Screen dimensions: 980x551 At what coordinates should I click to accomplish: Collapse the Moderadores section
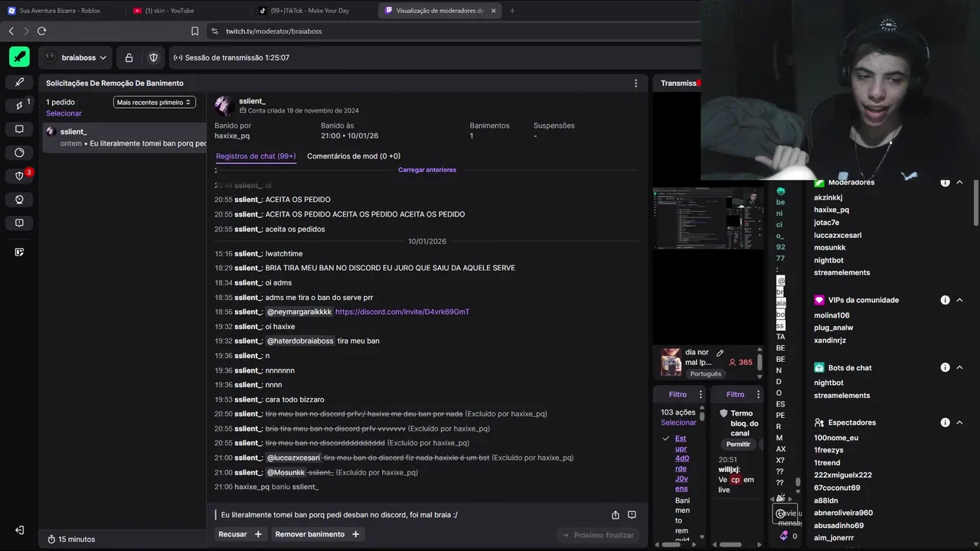[x=959, y=182]
